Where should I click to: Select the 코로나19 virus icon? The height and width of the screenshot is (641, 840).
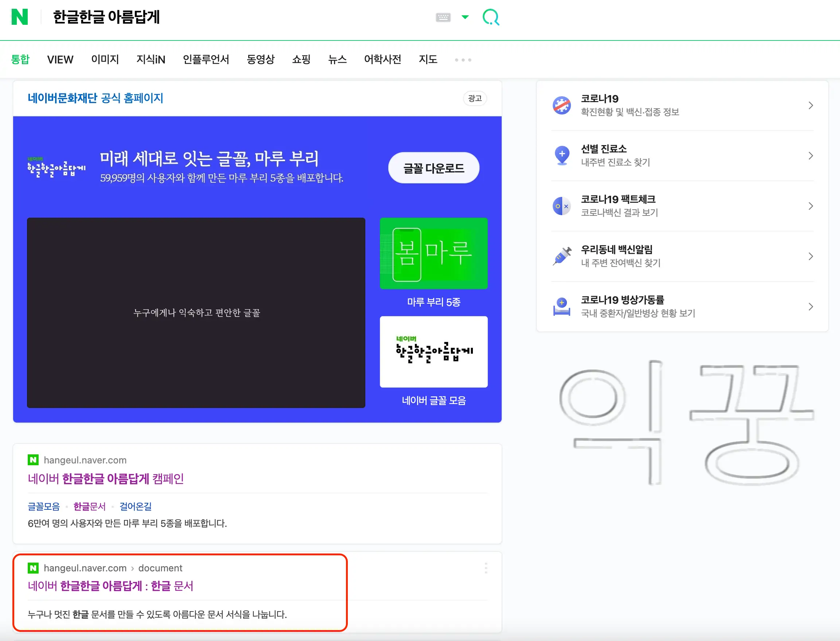click(x=561, y=105)
